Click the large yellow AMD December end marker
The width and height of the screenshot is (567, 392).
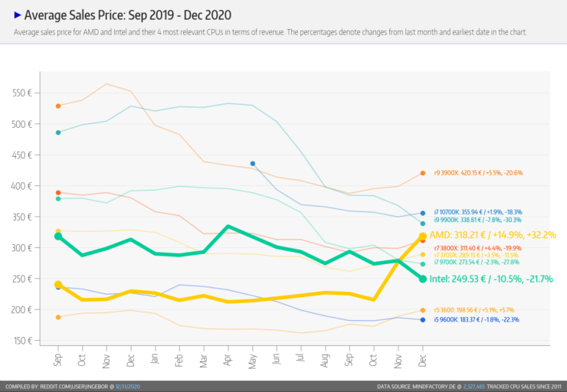pos(423,237)
